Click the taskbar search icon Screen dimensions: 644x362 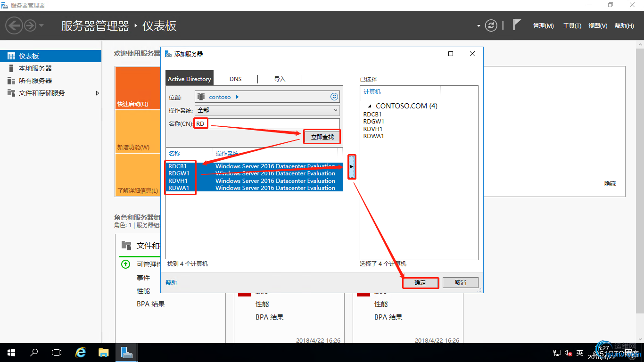[34, 353]
